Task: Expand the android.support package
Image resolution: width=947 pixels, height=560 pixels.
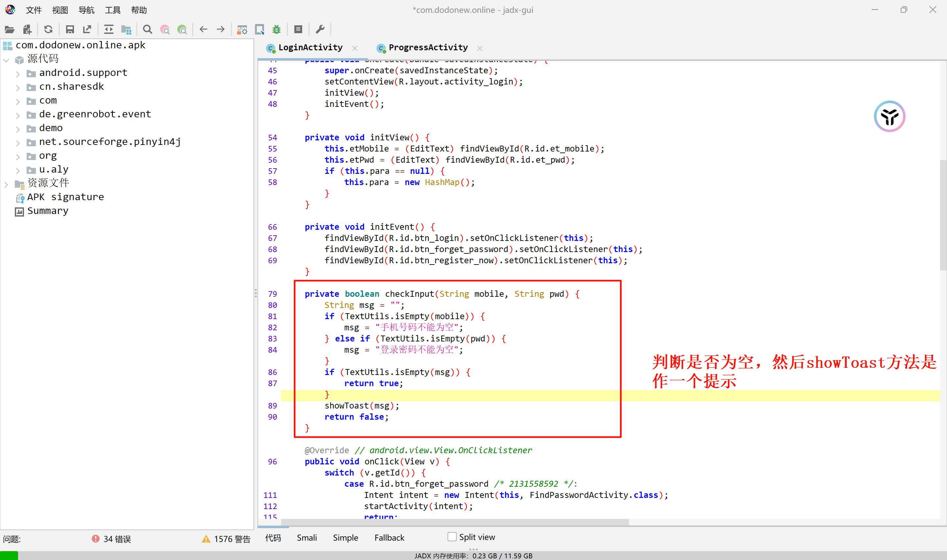Action: (18, 74)
